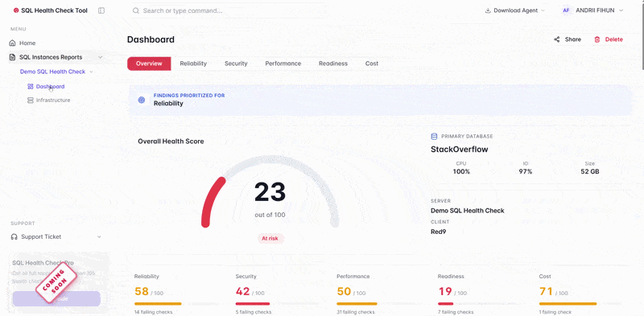The height and width of the screenshot is (316, 644).
Task: Click the Primary Database icon
Action: [434, 136]
